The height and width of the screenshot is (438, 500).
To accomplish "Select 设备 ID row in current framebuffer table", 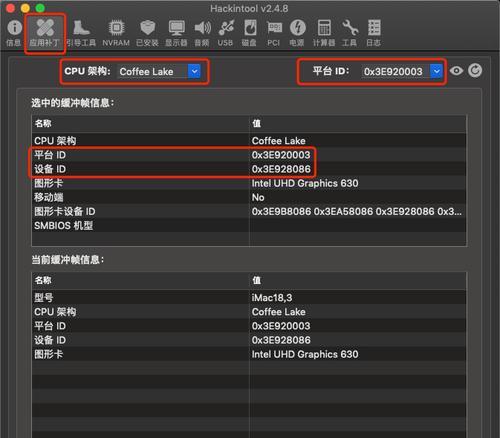I will point(249,340).
